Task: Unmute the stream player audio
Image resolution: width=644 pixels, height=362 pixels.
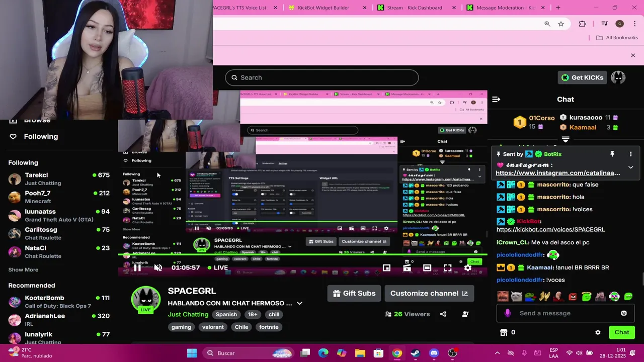Action: tap(158, 268)
